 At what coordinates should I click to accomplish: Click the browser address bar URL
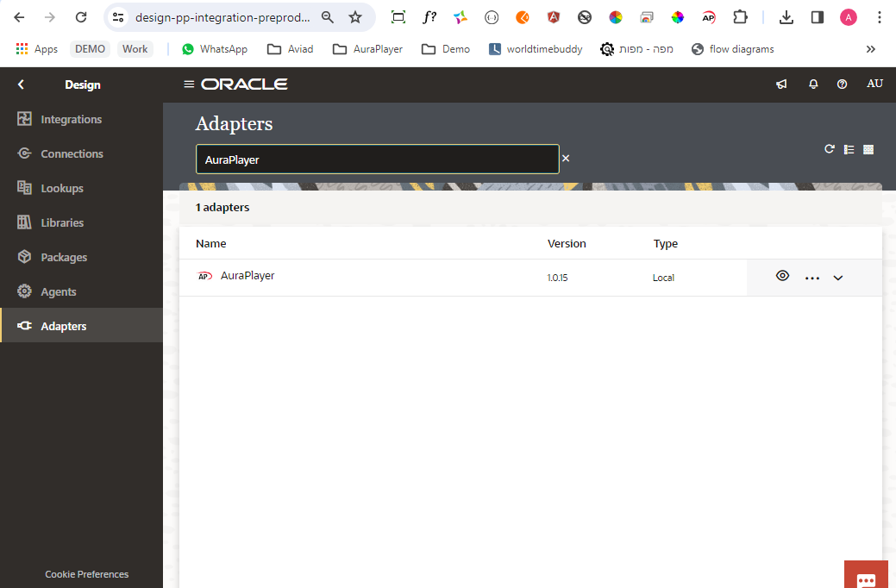click(x=222, y=17)
